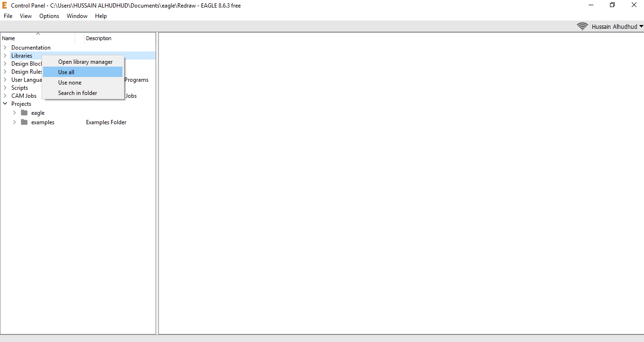Viewport: 644px width, 342px height.
Task: Expand the eagle project folder
Action: [15, 113]
